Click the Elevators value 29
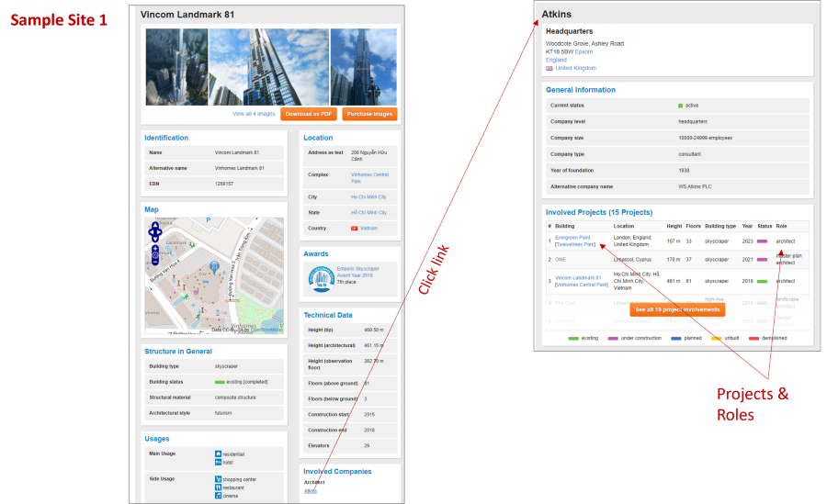 [x=367, y=445]
